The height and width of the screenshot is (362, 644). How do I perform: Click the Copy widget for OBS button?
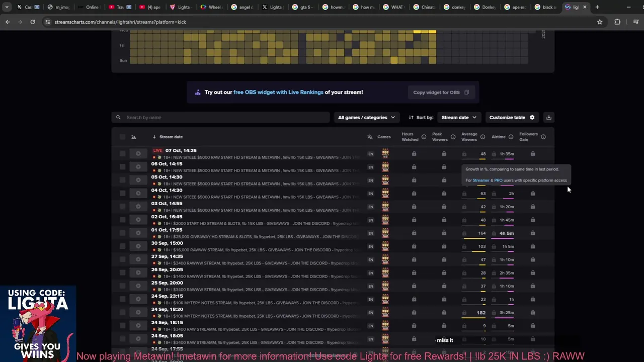(x=441, y=93)
